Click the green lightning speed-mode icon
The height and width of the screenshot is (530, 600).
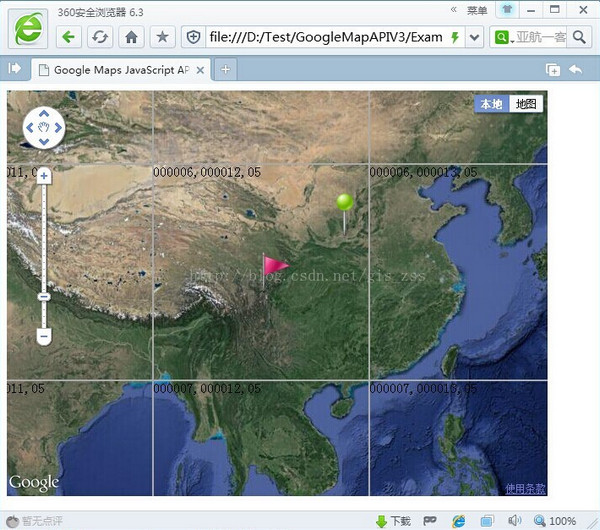tap(455, 37)
